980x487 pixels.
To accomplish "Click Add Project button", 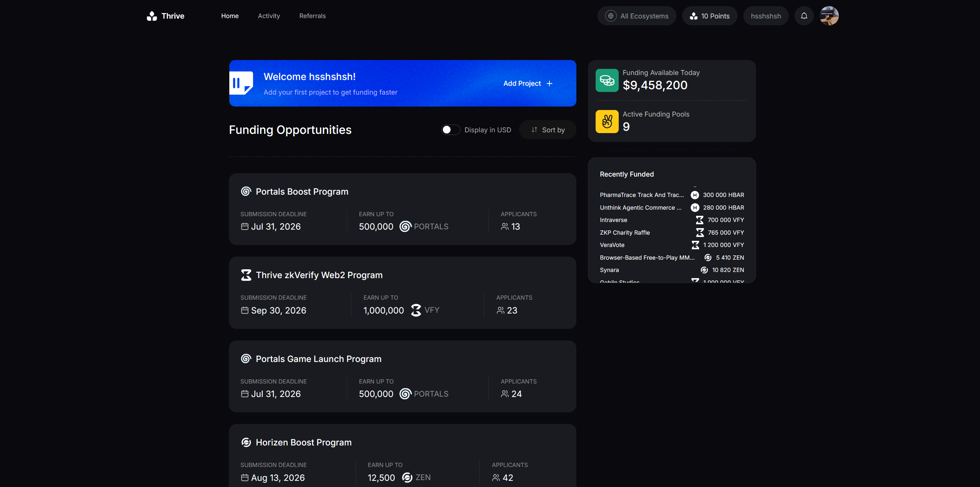I will tap(528, 83).
